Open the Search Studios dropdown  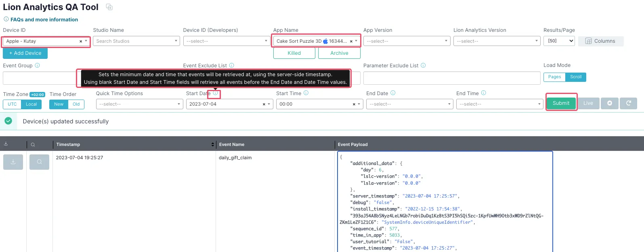coord(136,41)
